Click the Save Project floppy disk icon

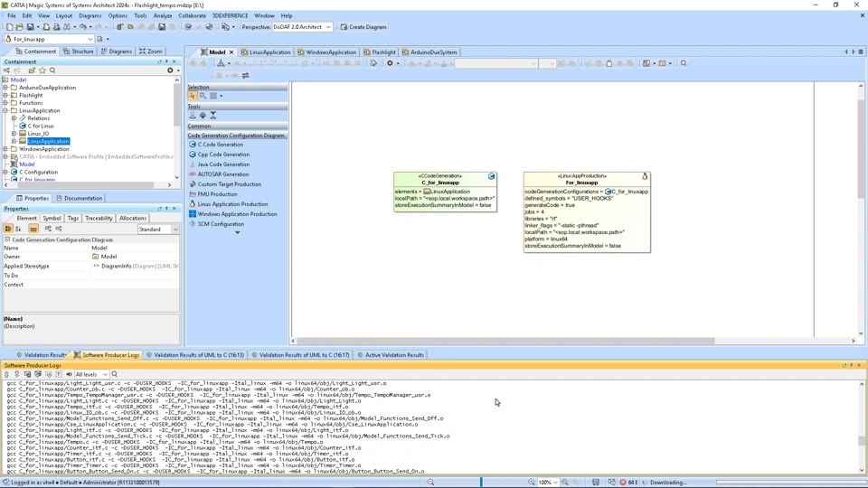[x=30, y=26]
